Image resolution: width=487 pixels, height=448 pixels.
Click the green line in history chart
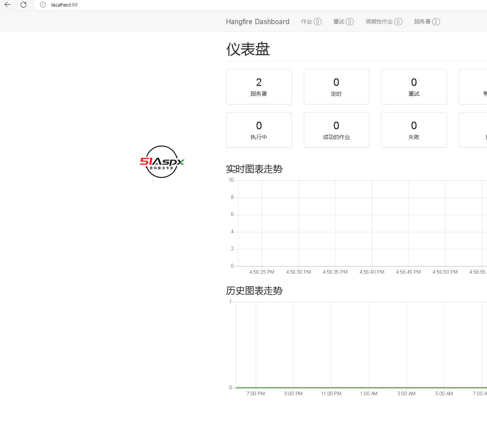click(x=361, y=387)
